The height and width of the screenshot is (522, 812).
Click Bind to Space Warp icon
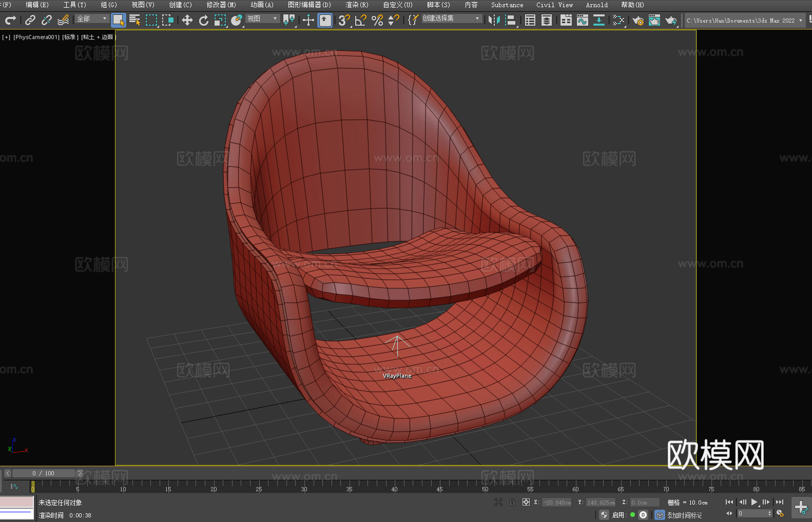[63, 20]
